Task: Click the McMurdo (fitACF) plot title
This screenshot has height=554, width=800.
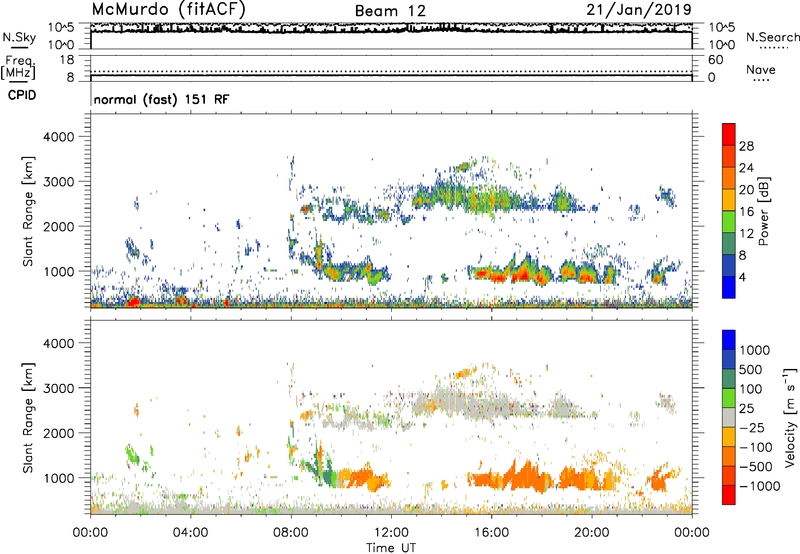Action: click(168, 9)
